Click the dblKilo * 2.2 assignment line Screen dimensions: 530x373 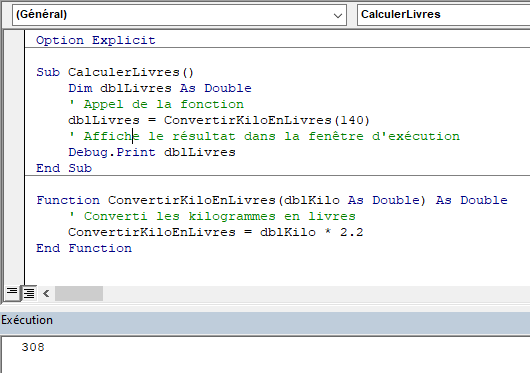point(216,232)
